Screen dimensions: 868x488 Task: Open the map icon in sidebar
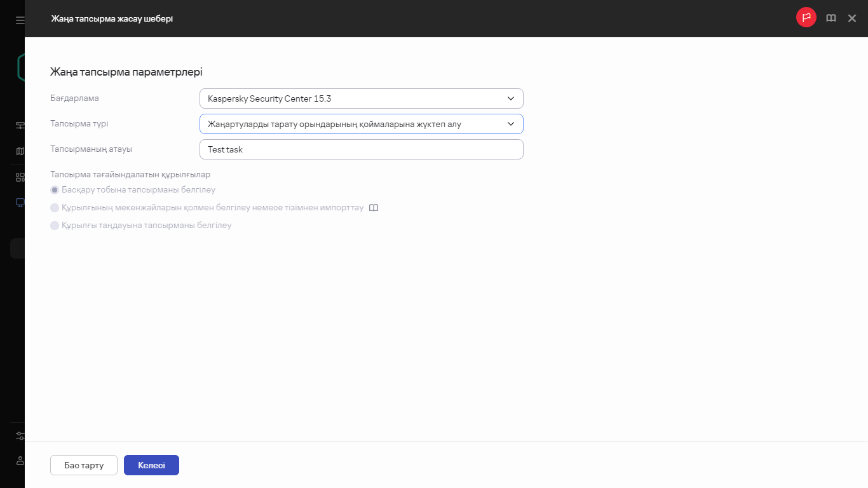click(20, 151)
